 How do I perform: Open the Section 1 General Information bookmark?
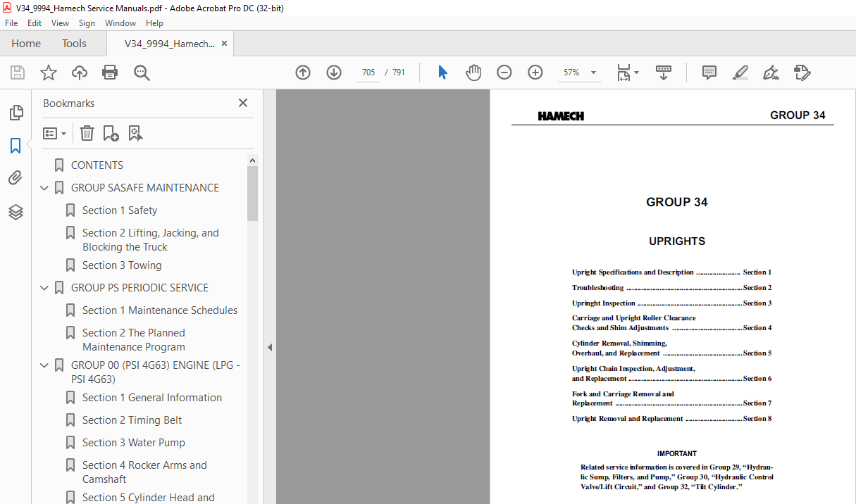[152, 398]
